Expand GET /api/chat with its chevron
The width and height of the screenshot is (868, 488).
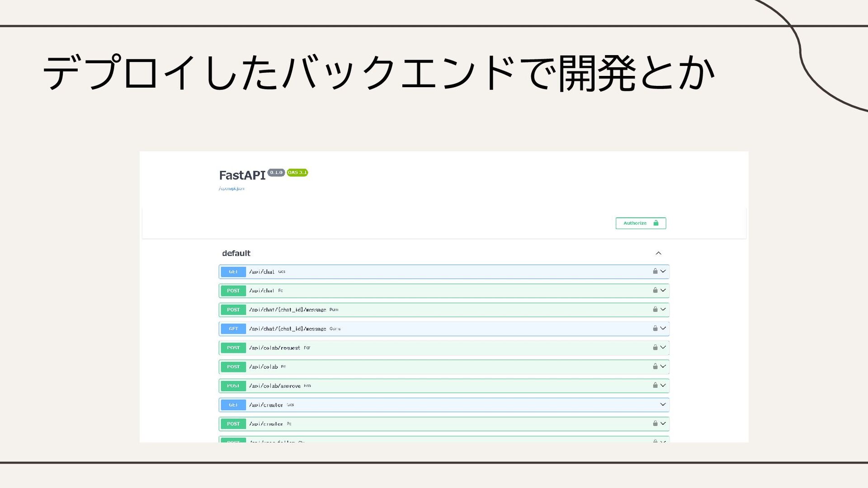point(663,271)
